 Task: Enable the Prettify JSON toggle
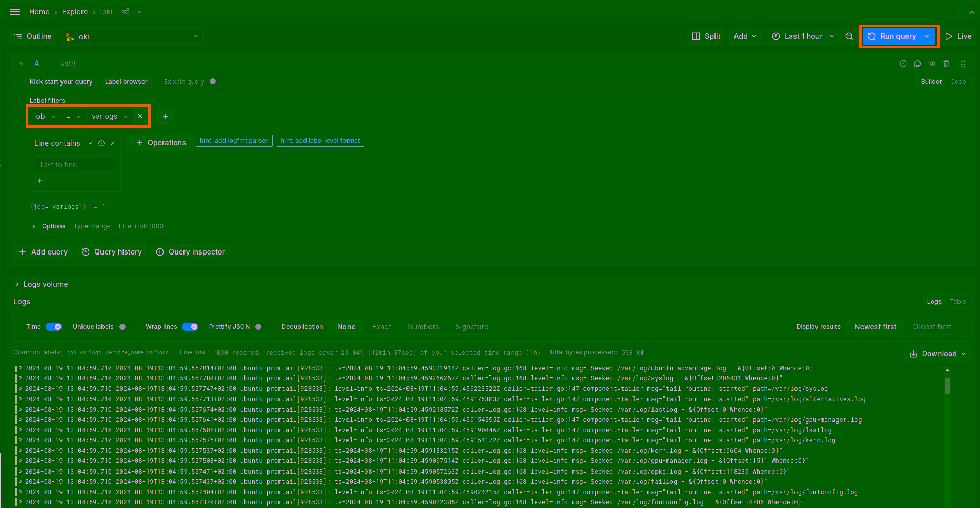coord(259,327)
